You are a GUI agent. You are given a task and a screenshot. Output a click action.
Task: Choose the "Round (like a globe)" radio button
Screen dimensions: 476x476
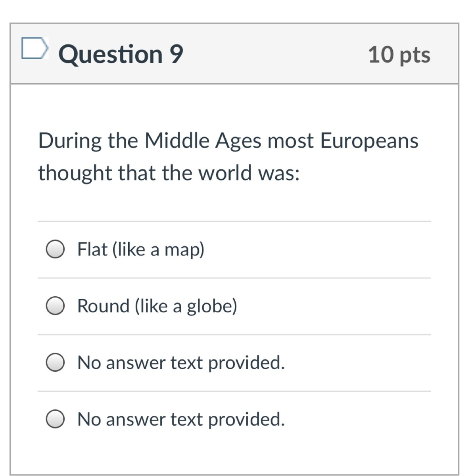(x=55, y=306)
